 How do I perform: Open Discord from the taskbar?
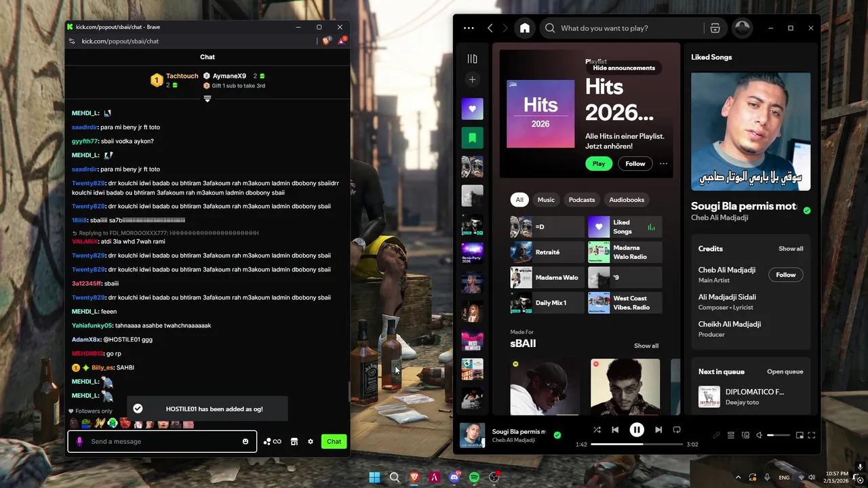pos(454,477)
